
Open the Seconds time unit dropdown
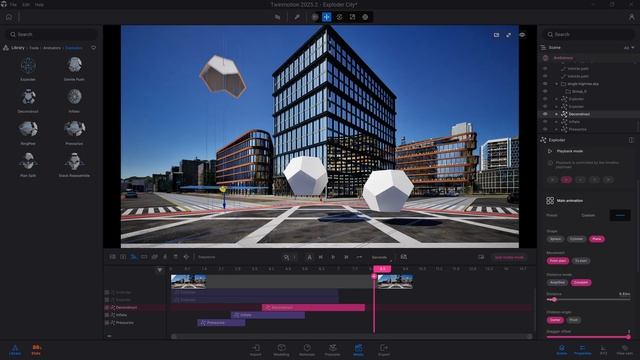381,257
